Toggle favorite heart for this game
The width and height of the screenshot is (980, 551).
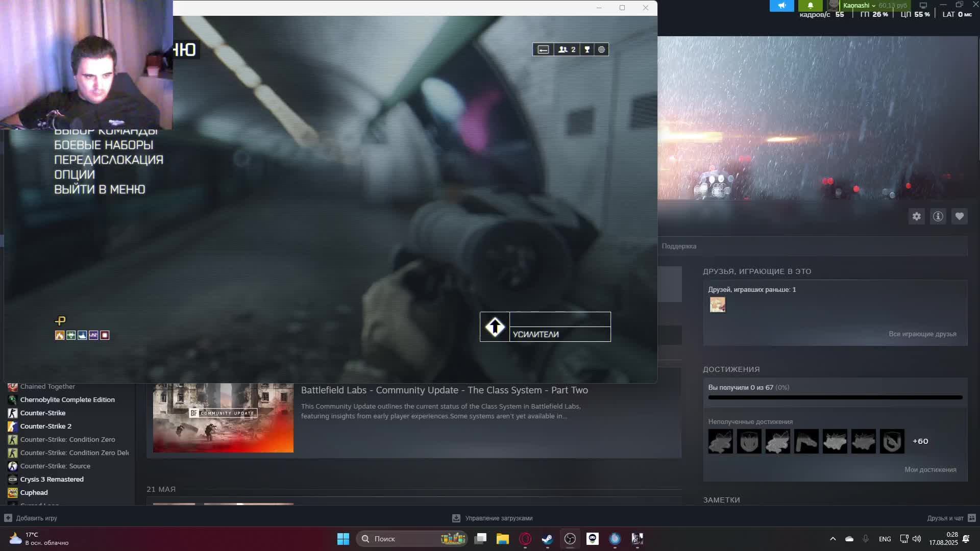(x=960, y=216)
